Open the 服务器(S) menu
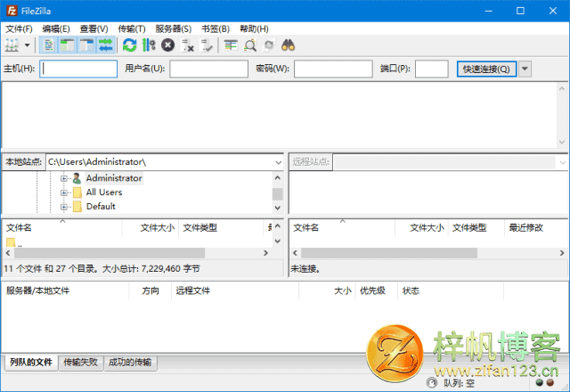Viewport: 570px width, 392px height. (174, 29)
